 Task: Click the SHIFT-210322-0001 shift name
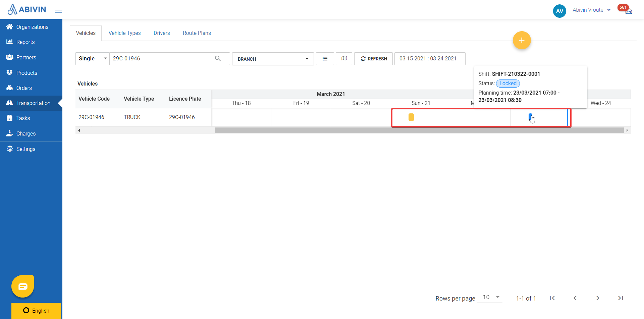click(x=516, y=74)
